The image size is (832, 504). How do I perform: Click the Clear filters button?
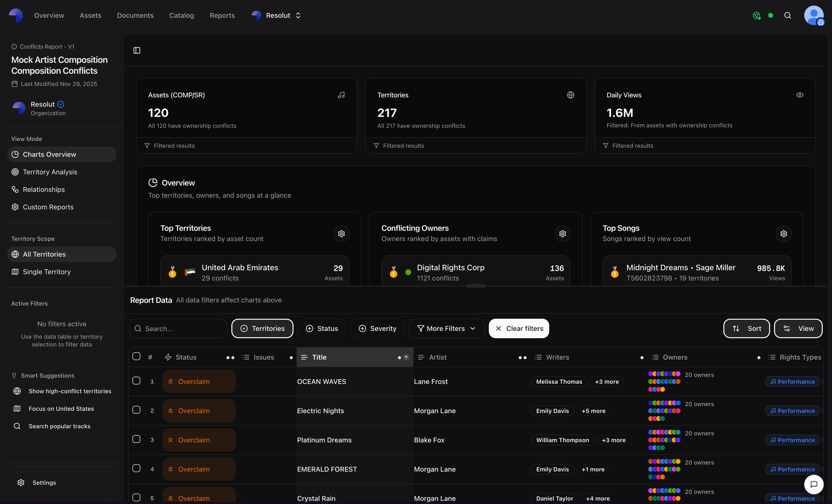click(x=519, y=328)
